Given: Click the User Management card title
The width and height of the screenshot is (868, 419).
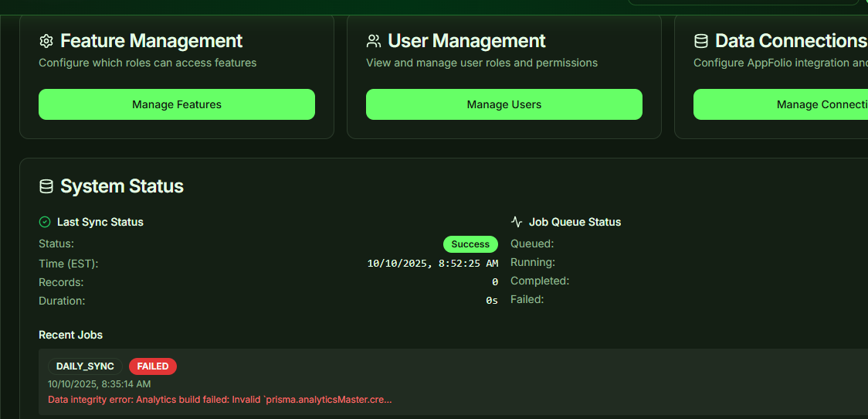Looking at the screenshot, I should 466,41.
